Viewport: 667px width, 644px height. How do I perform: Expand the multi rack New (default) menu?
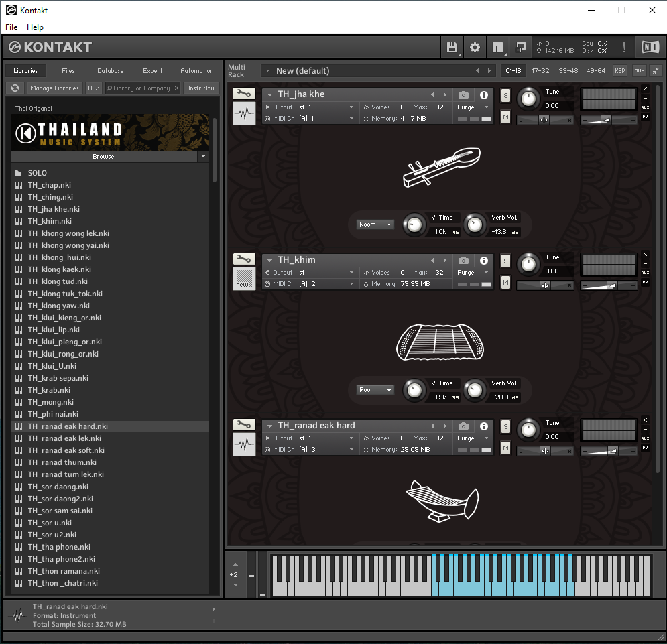(x=267, y=71)
